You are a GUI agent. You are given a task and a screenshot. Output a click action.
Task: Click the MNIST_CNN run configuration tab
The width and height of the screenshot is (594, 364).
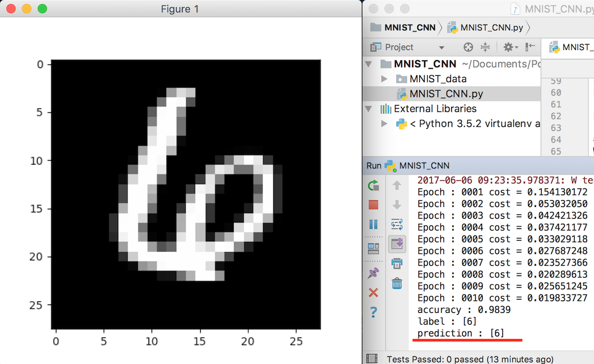click(417, 165)
